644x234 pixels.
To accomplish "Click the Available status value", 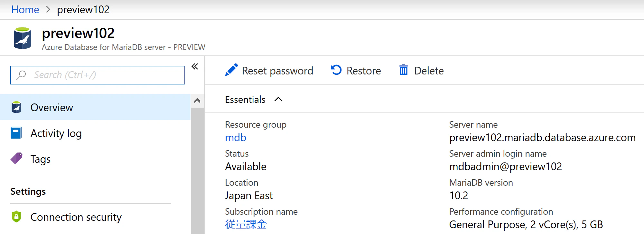I will [x=246, y=167].
